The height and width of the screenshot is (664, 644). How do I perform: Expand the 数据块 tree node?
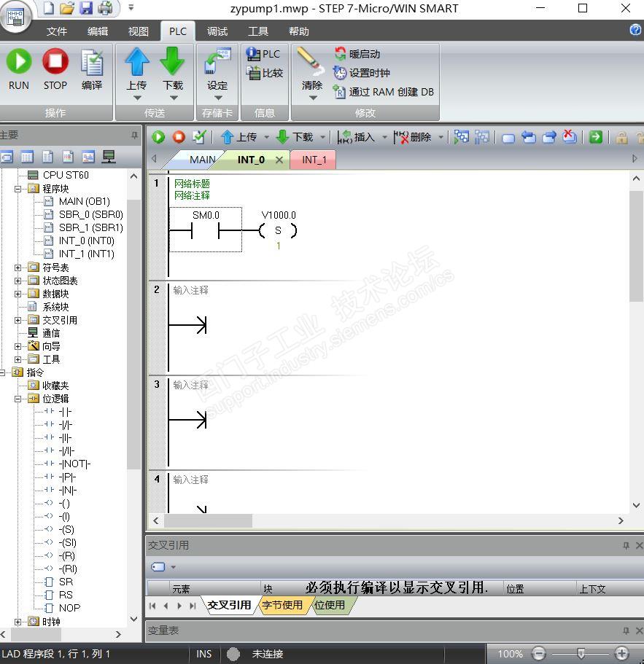18,294
